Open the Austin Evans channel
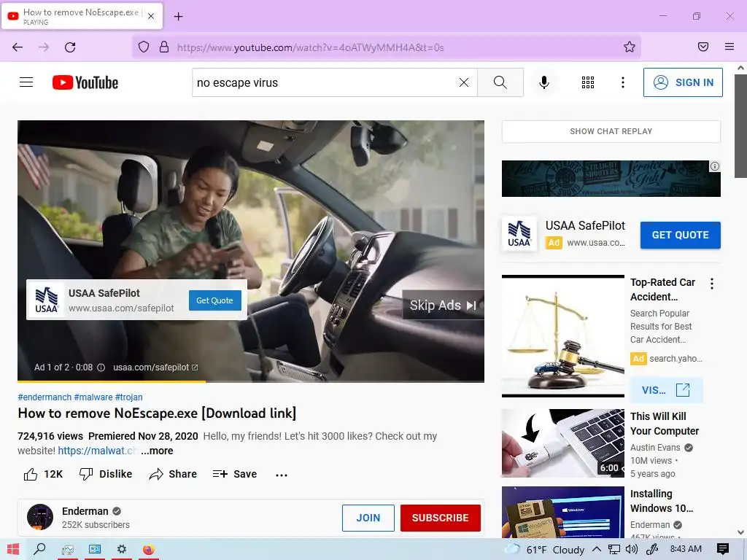The image size is (747, 560). click(x=655, y=448)
